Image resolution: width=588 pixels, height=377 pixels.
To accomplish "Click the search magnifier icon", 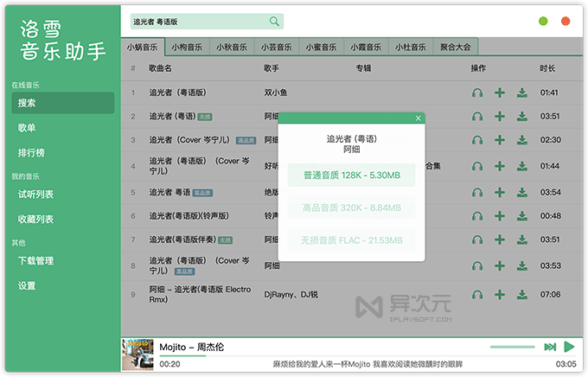I will click(274, 22).
